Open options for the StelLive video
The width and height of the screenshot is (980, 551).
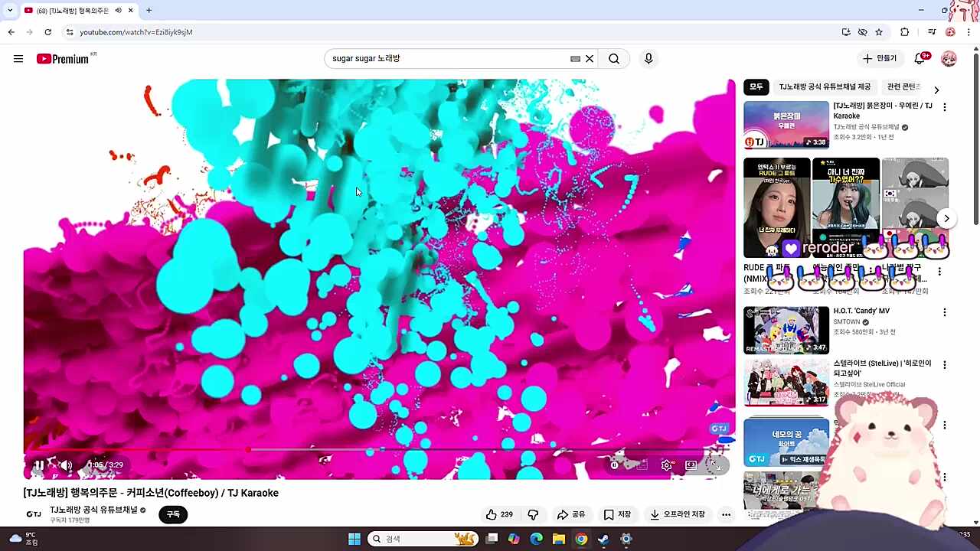[x=945, y=365]
